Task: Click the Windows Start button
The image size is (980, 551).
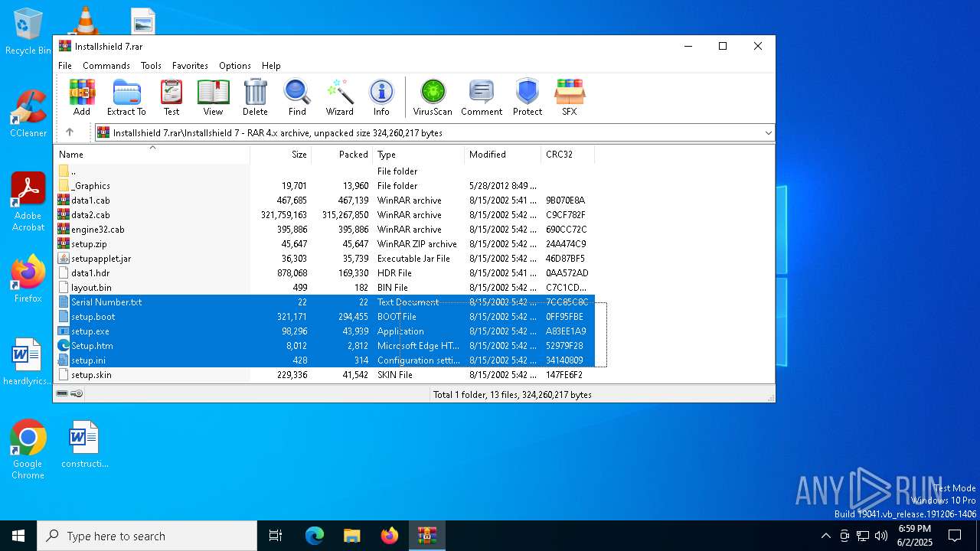Action: coord(18,536)
